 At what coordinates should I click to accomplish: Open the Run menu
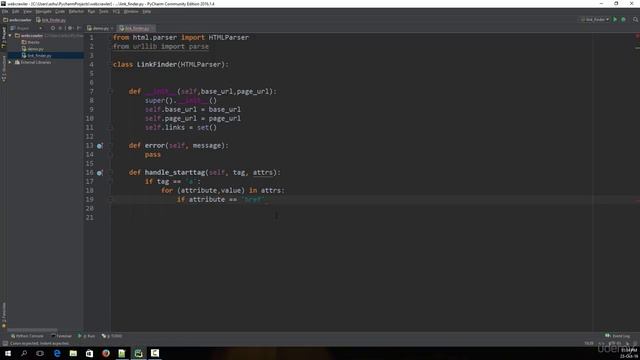coord(91,11)
